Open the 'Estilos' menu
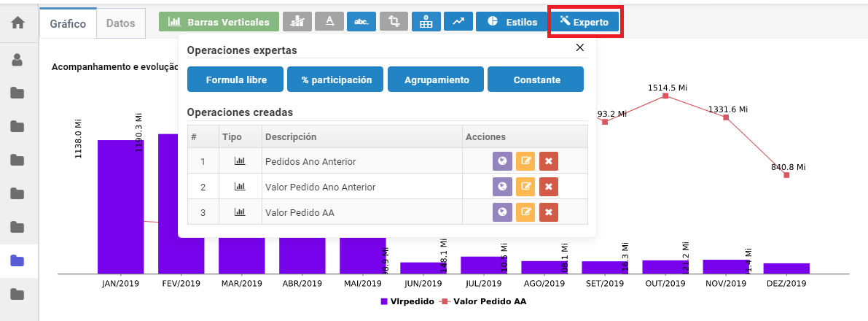This screenshot has height=321, width=868. click(x=511, y=22)
